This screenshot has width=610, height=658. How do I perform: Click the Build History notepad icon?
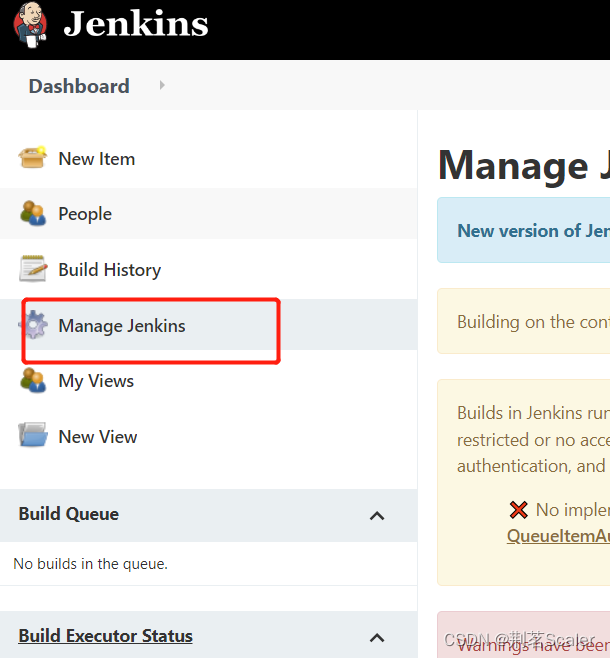point(33,269)
